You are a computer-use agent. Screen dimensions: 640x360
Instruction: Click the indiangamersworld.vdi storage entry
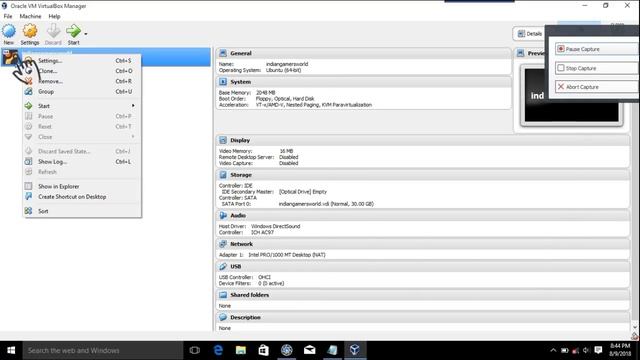point(326,204)
